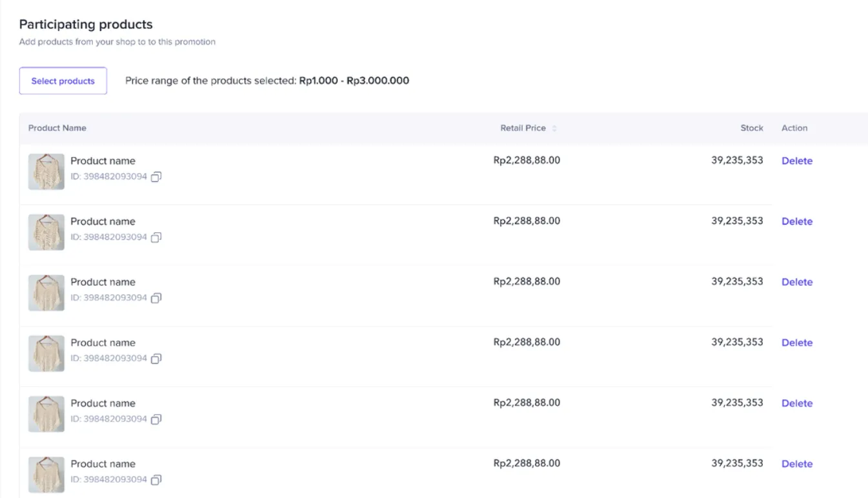The image size is (868, 498).
Task: Remove the third product via Delete
Action: tap(797, 282)
